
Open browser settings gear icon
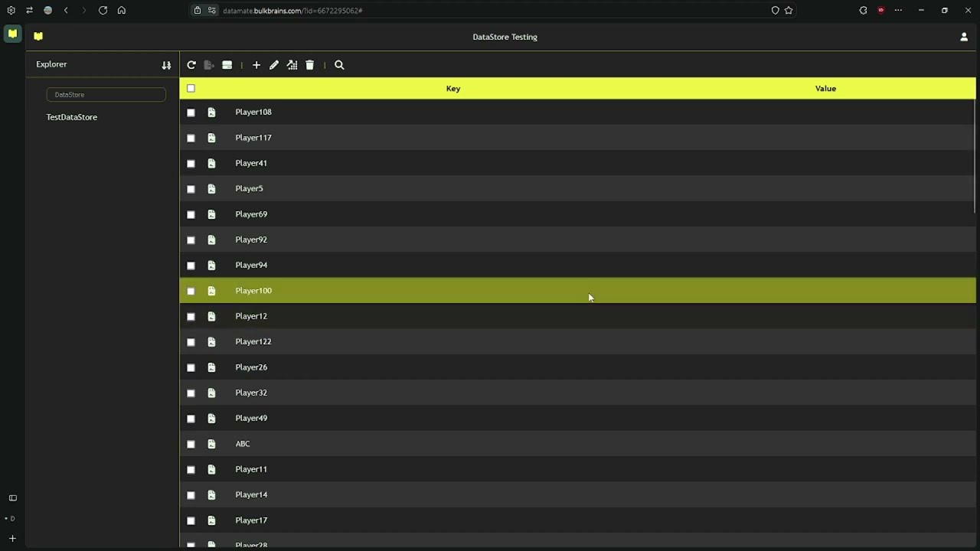point(11,11)
